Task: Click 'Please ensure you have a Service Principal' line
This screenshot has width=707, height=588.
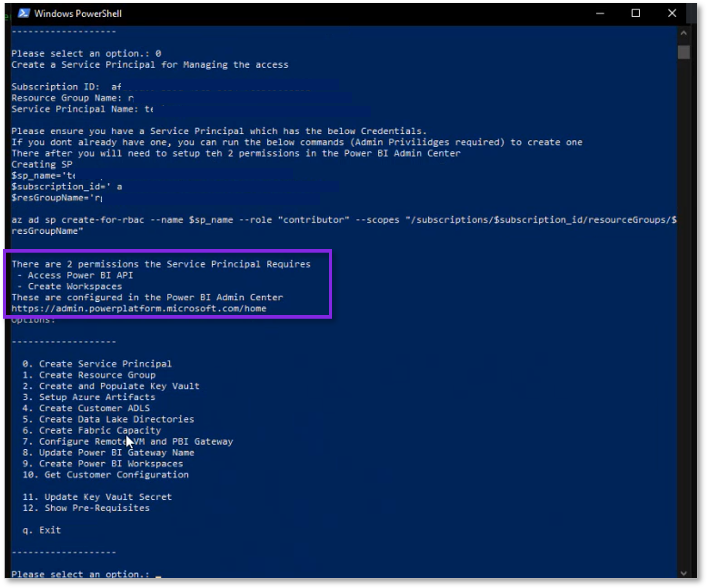Action: [x=219, y=131]
